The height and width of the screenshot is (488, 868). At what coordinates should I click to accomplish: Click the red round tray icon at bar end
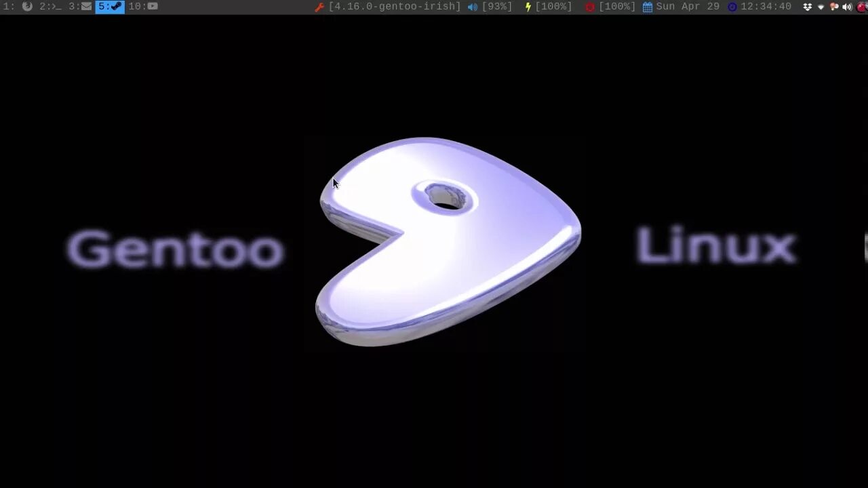click(x=862, y=7)
